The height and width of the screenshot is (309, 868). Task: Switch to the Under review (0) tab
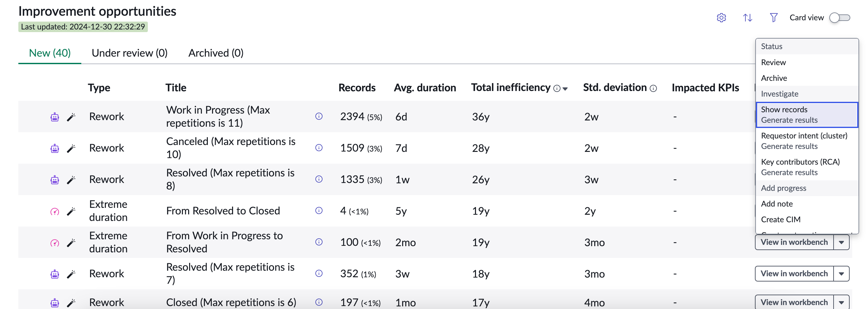pyautogui.click(x=129, y=53)
